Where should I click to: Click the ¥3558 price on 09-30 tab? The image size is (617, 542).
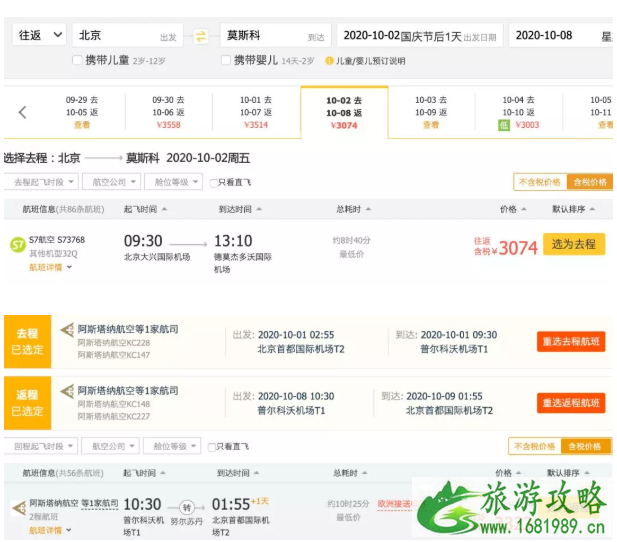tap(168, 125)
